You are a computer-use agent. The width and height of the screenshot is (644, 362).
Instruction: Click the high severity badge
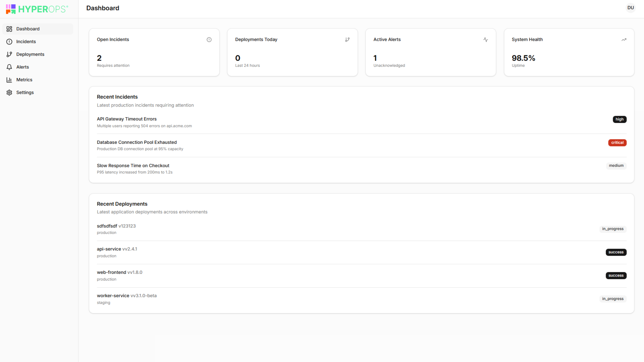coord(620,119)
